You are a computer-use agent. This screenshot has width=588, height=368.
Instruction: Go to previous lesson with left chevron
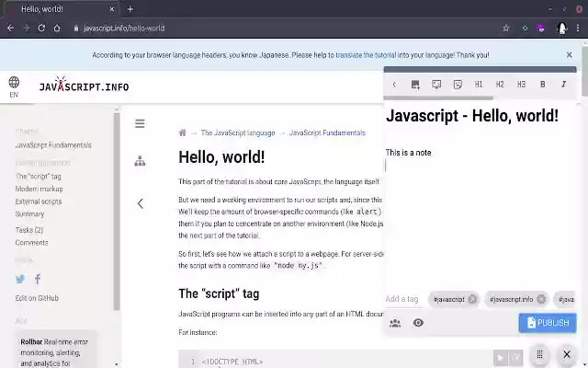tap(141, 203)
